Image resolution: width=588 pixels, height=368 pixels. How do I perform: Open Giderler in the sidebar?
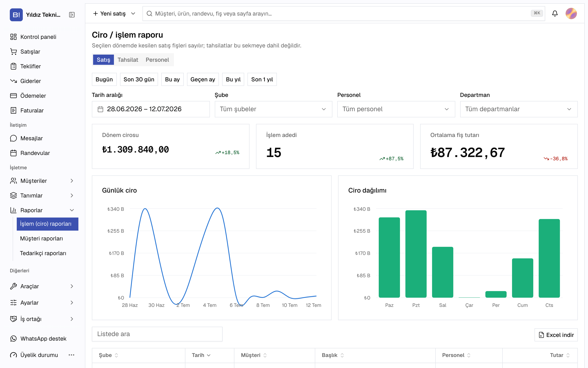pyautogui.click(x=25, y=81)
